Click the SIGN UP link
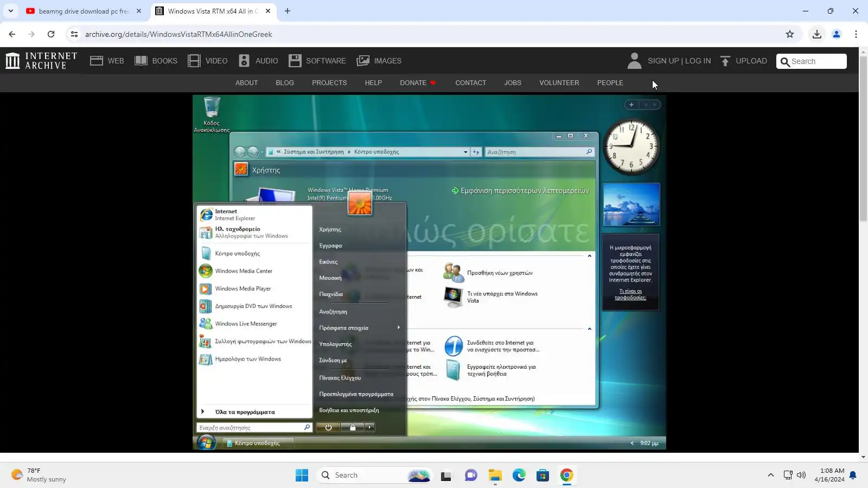 (x=663, y=61)
